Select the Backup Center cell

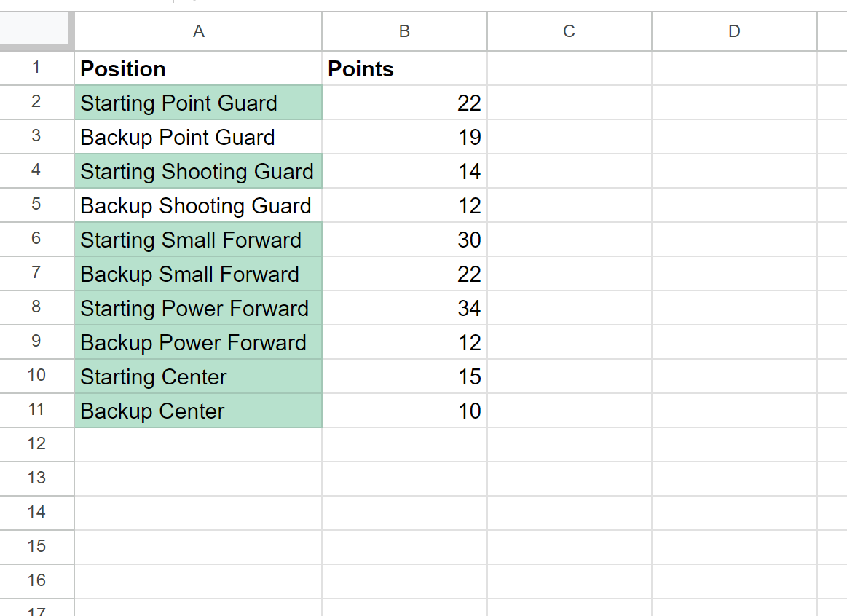point(198,411)
